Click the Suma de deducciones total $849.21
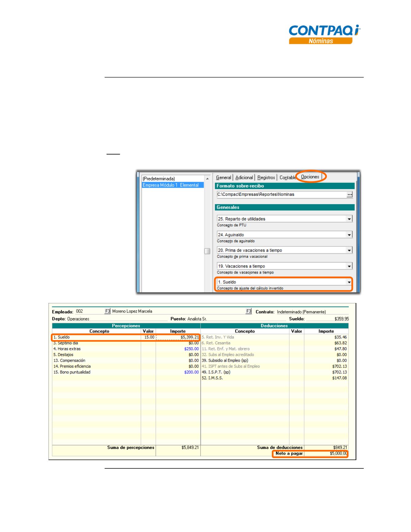 340,447
